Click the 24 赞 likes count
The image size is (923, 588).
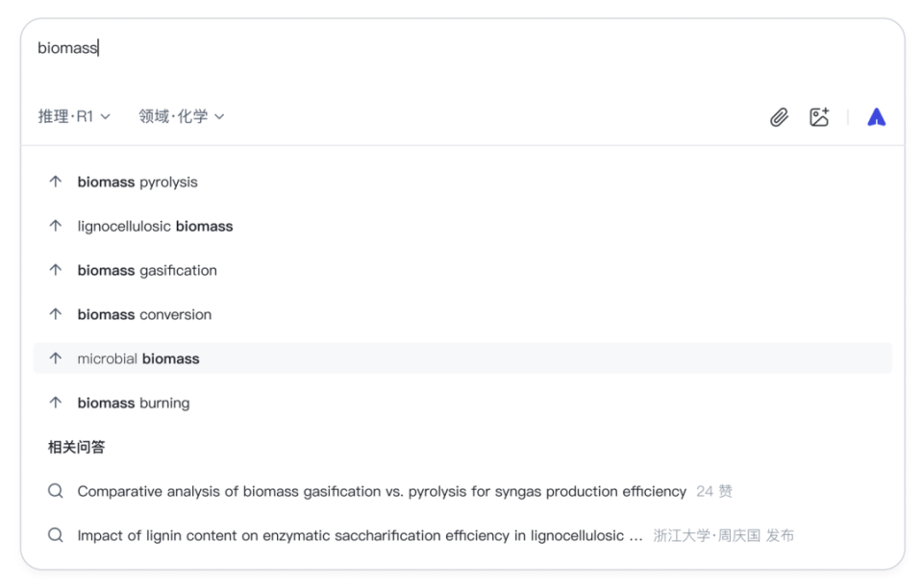point(713,491)
